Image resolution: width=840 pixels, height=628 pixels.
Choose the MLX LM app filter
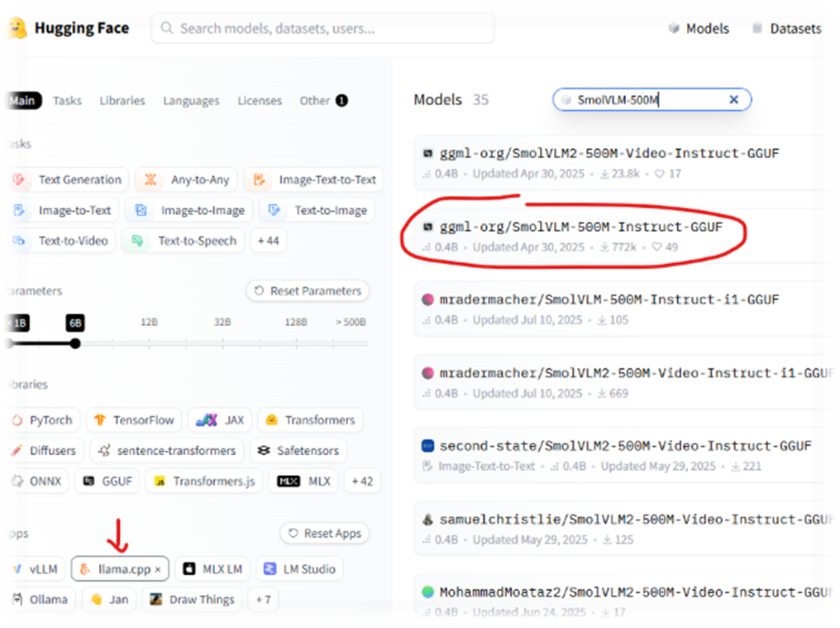(212, 569)
